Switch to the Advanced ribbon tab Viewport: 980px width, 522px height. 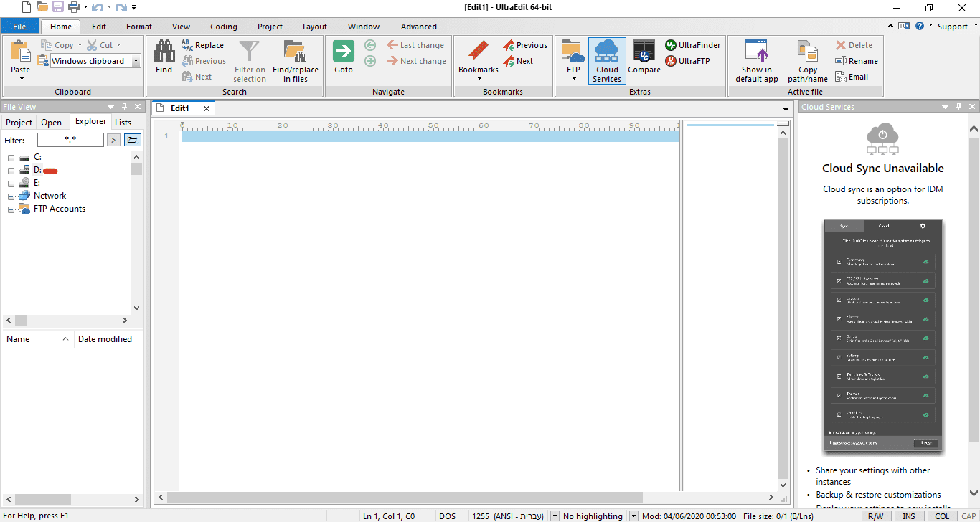click(x=419, y=27)
